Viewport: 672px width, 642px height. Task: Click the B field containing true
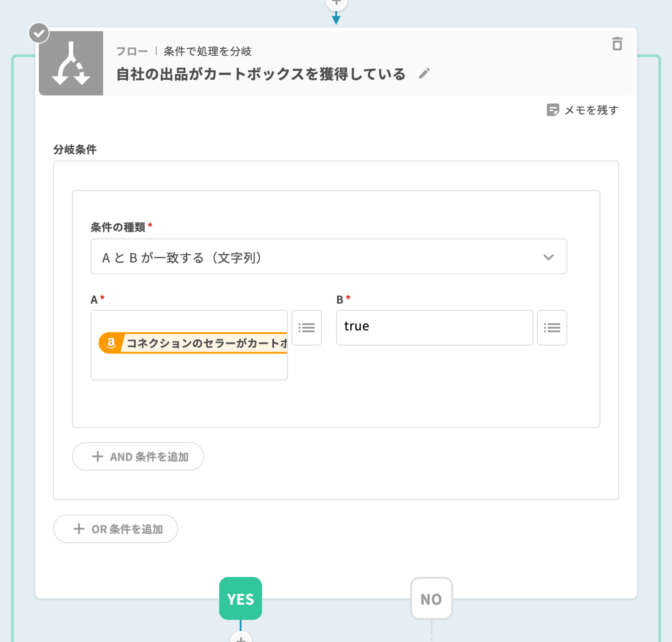(434, 328)
